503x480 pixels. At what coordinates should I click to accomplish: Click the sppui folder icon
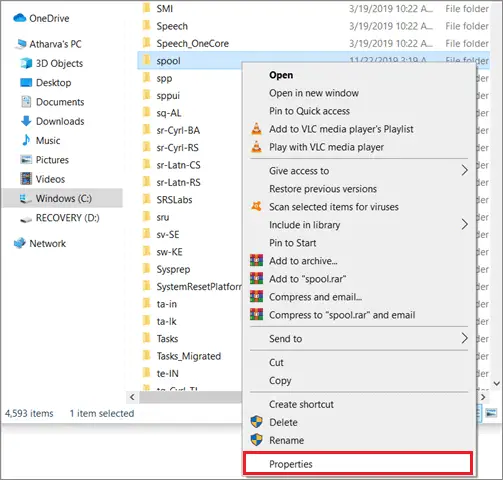click(x=146, y=95)
